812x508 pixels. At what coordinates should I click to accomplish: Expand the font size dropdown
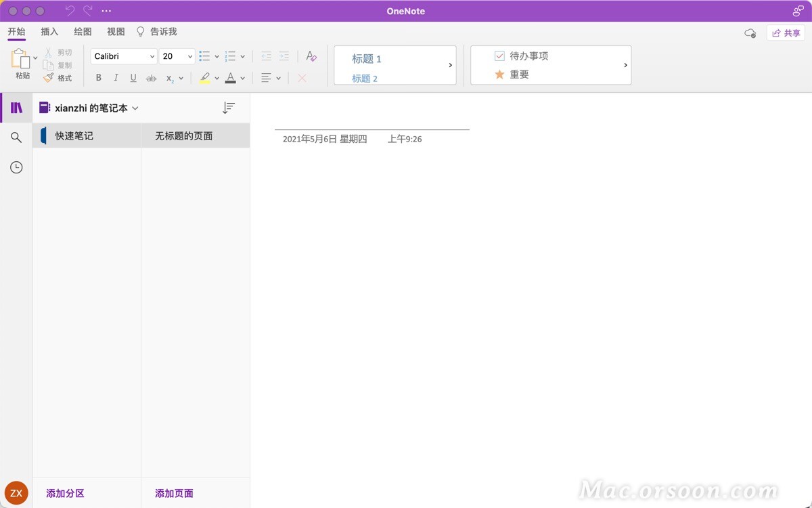tap(188, 56)
